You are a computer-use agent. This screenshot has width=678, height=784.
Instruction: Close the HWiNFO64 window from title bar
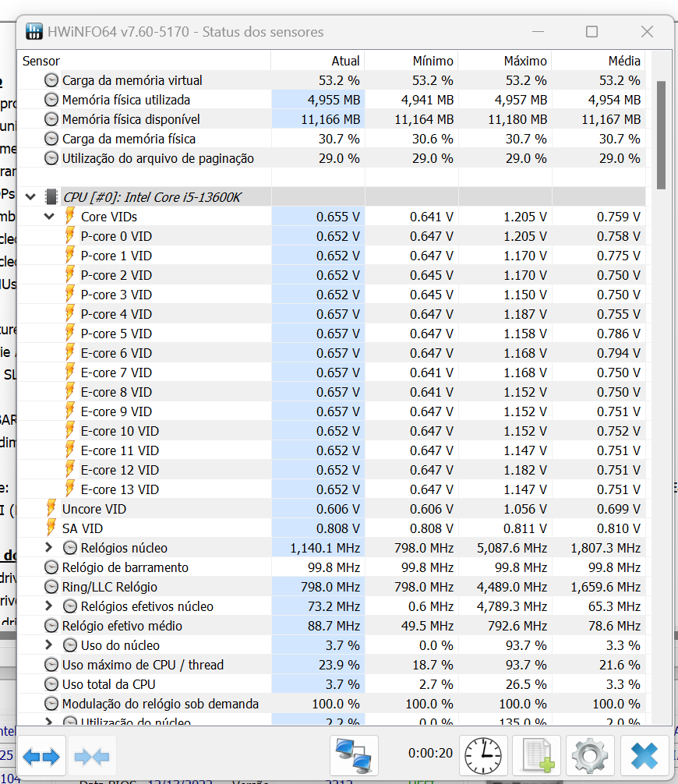[647, 31]
